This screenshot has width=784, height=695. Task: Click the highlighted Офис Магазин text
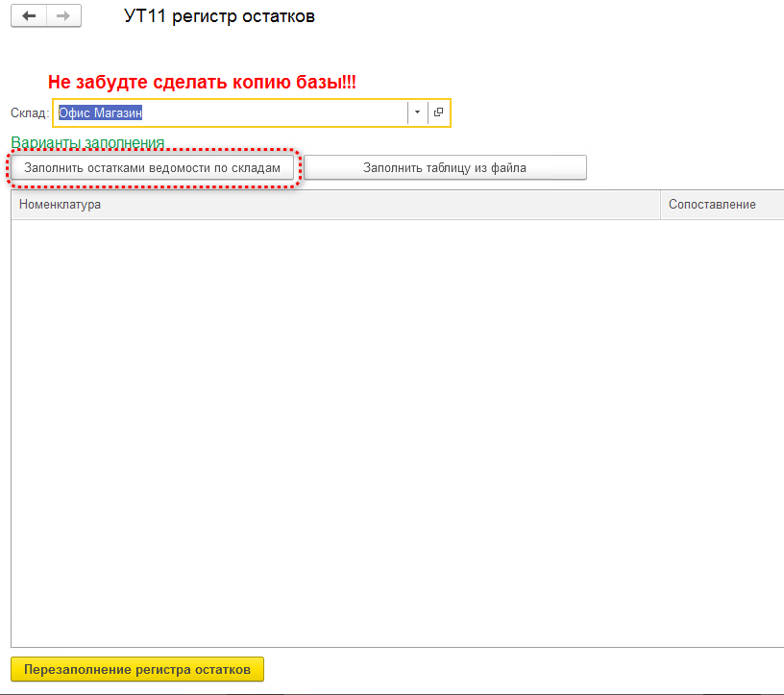pyautogui.click(x=101, y=112)
